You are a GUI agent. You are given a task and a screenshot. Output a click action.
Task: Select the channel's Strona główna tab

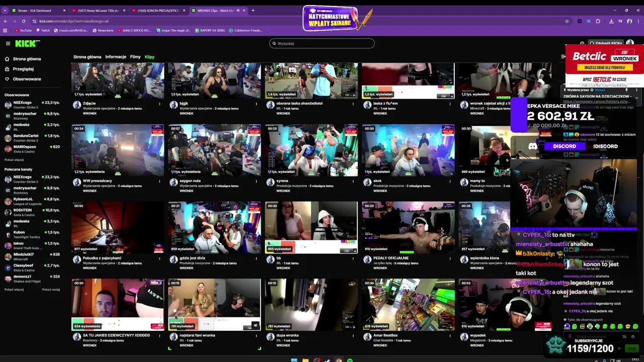87,57
